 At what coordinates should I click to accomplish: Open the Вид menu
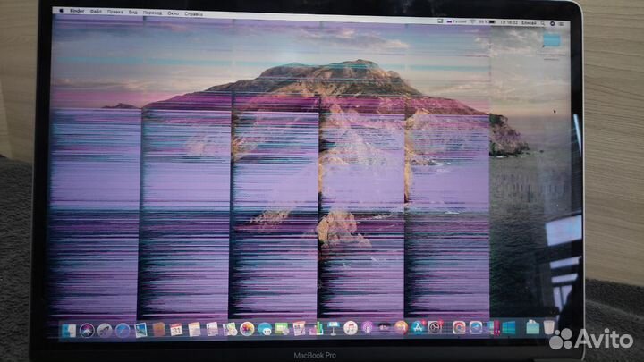133,13
